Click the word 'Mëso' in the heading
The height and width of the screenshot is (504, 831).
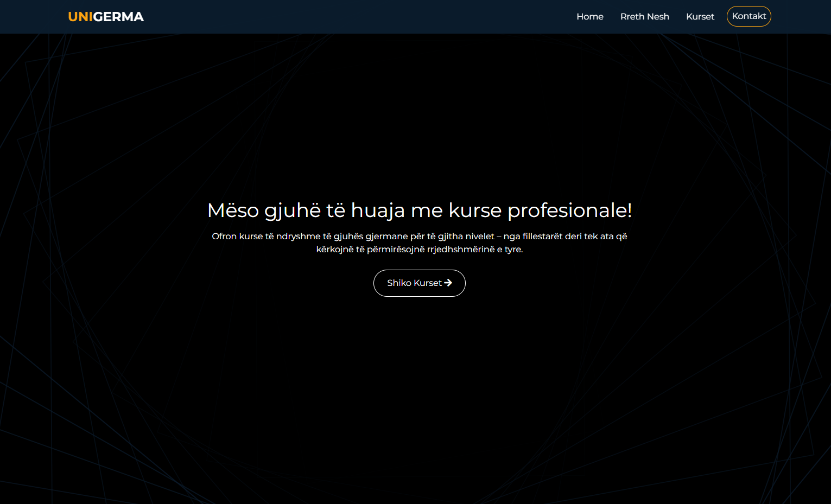[x=233, y=210]
